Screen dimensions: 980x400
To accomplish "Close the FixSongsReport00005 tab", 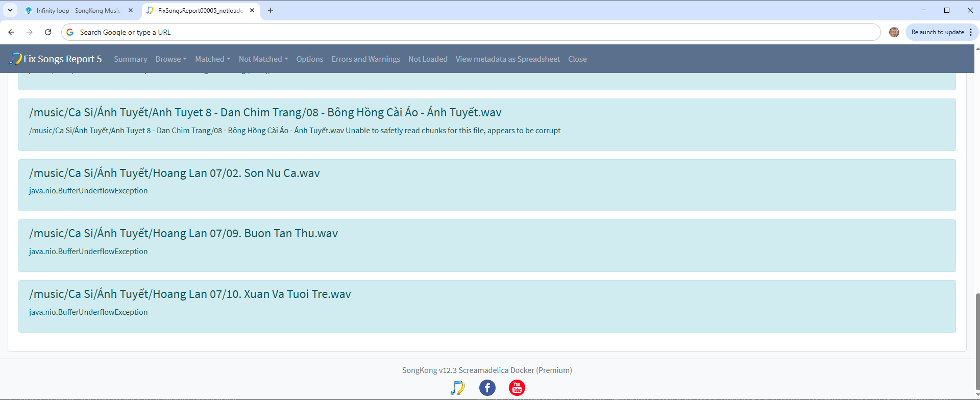I will (x=252, y=10).
